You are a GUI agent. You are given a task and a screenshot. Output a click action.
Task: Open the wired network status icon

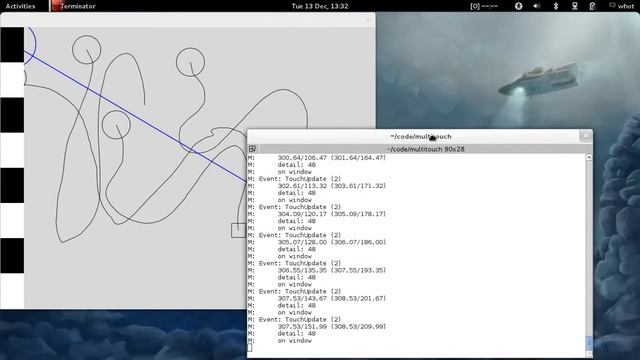(575, 6)
